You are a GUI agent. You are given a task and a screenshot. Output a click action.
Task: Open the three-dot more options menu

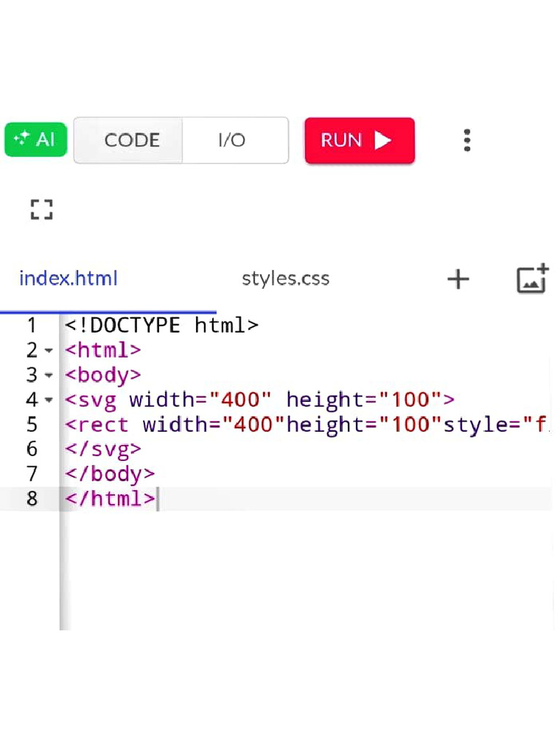tap(467, 140)
